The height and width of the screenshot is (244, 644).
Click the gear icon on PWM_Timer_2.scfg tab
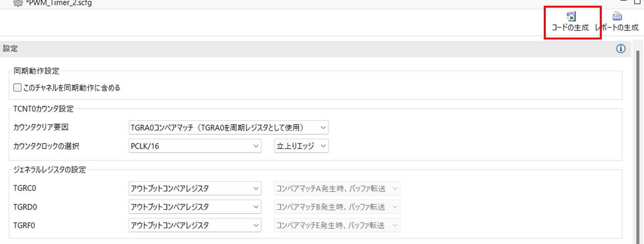(x=18, y=3)
